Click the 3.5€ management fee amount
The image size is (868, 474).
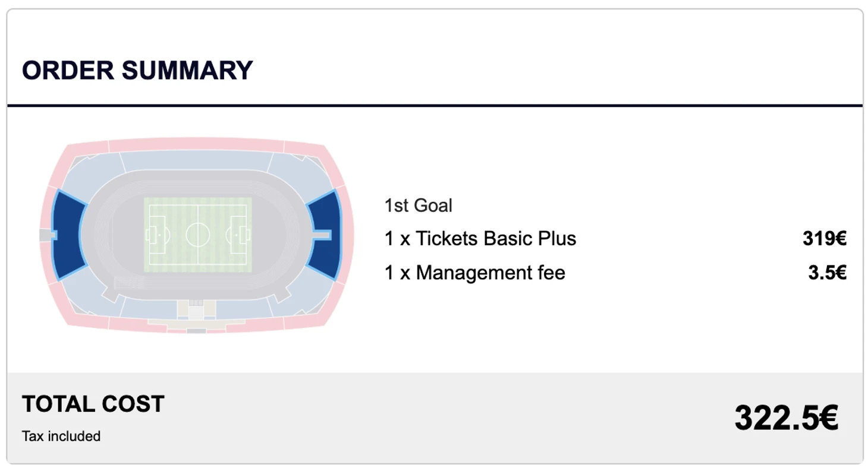point(827,273)
